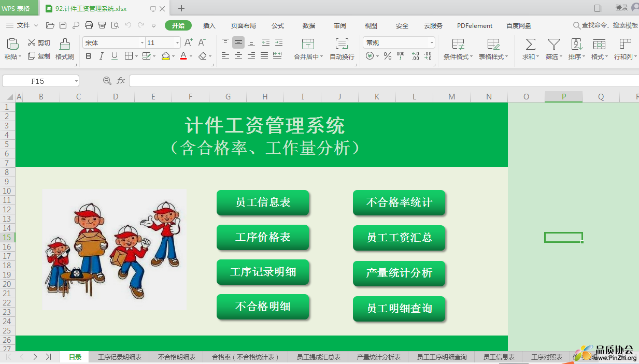The height and width of the screenshot is (364, 639).
Task: Toggle Bold formatting
Action: pos(89,56)
